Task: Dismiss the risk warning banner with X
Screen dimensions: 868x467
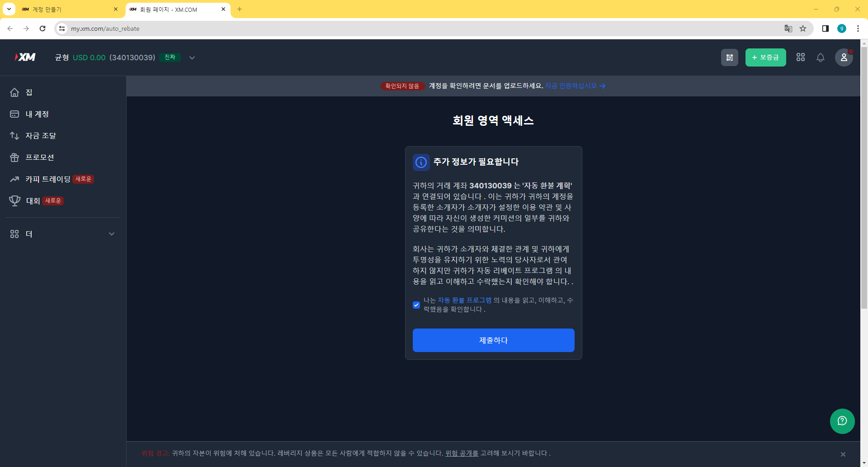Action: click(842, 453)
